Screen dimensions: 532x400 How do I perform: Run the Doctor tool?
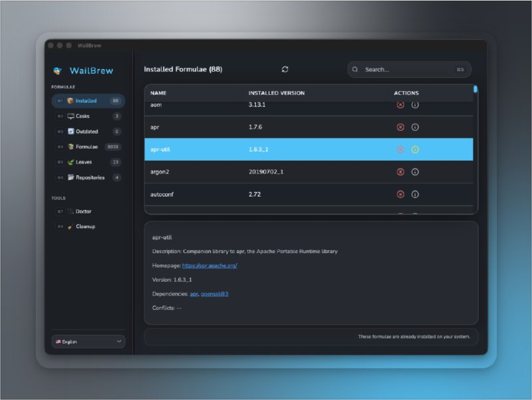click(x=83, y=211)
